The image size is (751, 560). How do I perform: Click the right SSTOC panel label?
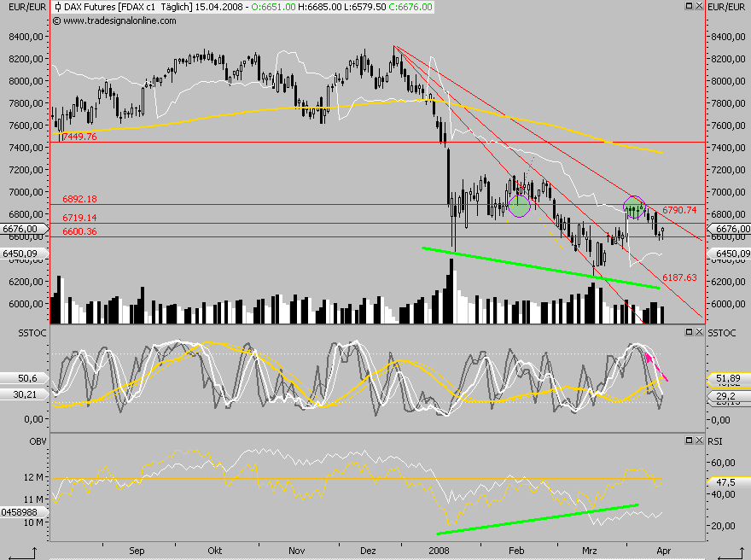tap(722, 333)
